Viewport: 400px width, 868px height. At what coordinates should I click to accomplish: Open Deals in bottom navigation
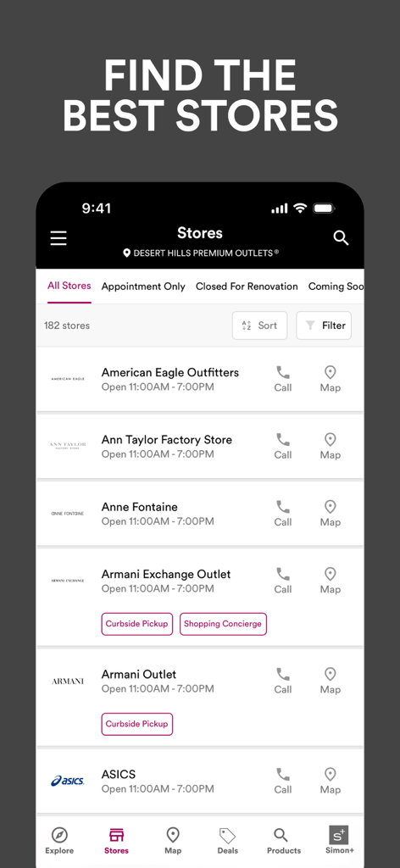pyautogui.click(x=227, y=841)
